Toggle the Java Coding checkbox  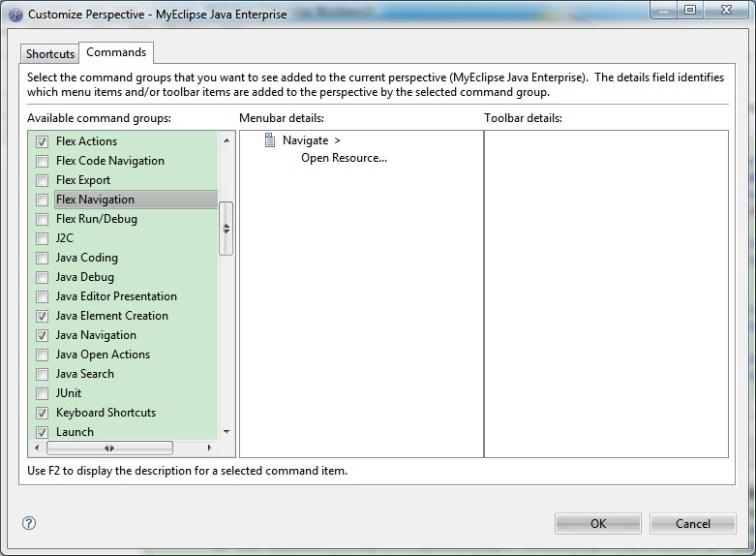[42, 258]
